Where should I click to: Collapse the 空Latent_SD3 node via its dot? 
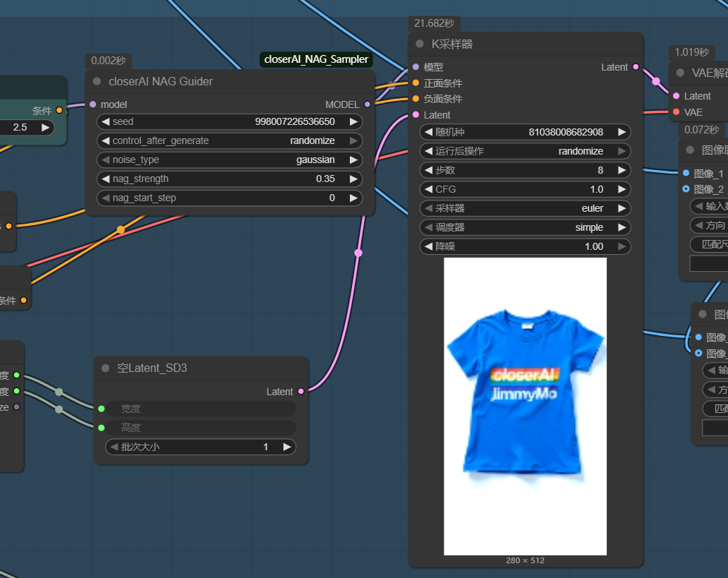click(x=105, y=368)
